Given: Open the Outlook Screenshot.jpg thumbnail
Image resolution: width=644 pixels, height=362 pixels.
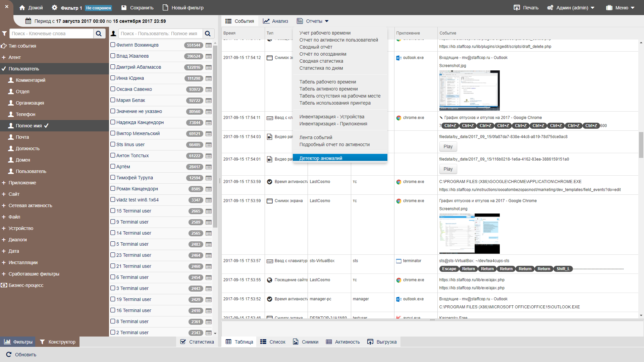Looking at the screenshot, I should coord(469,90).
